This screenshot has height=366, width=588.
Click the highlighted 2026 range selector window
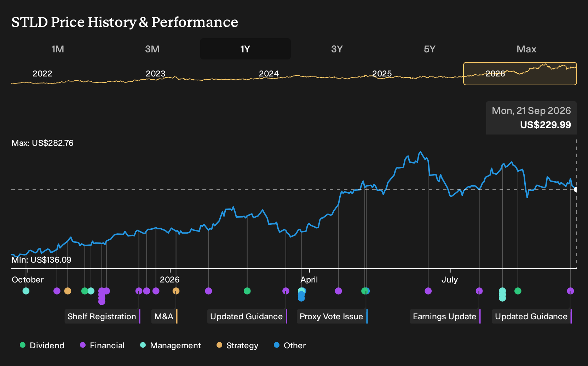(x=520, y=74)
